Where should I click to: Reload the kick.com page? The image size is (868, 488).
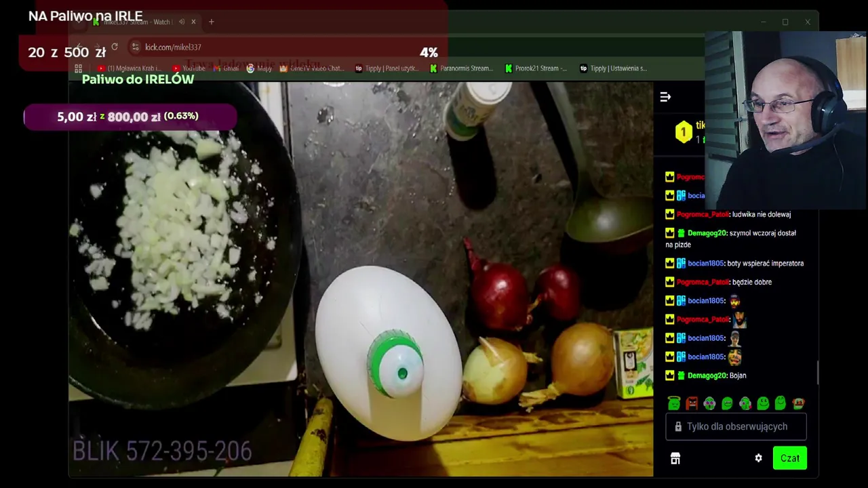click(115, 47)
